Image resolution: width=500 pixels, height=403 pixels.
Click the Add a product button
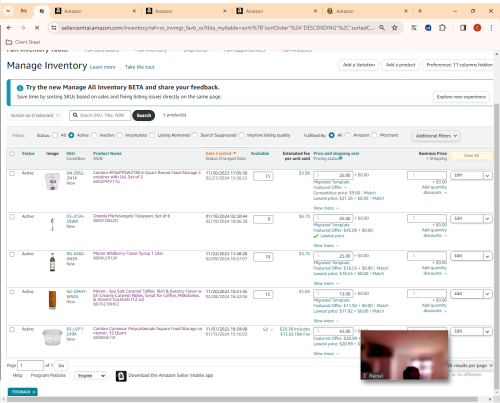400,65
